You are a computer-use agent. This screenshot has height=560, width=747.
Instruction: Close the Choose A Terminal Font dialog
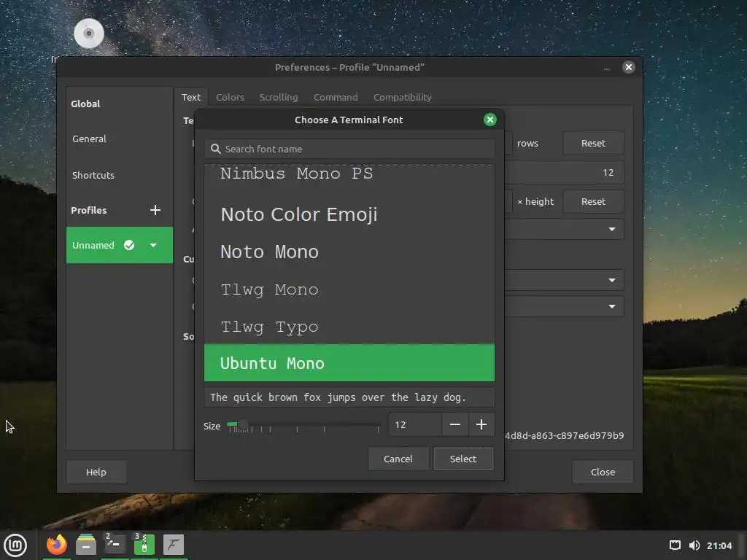(489, 120)
